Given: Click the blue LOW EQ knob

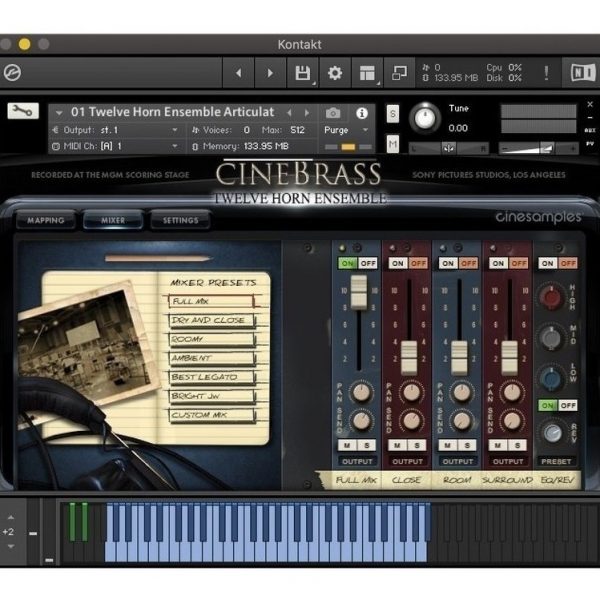Looking at the screenshot, I should 551,378.
